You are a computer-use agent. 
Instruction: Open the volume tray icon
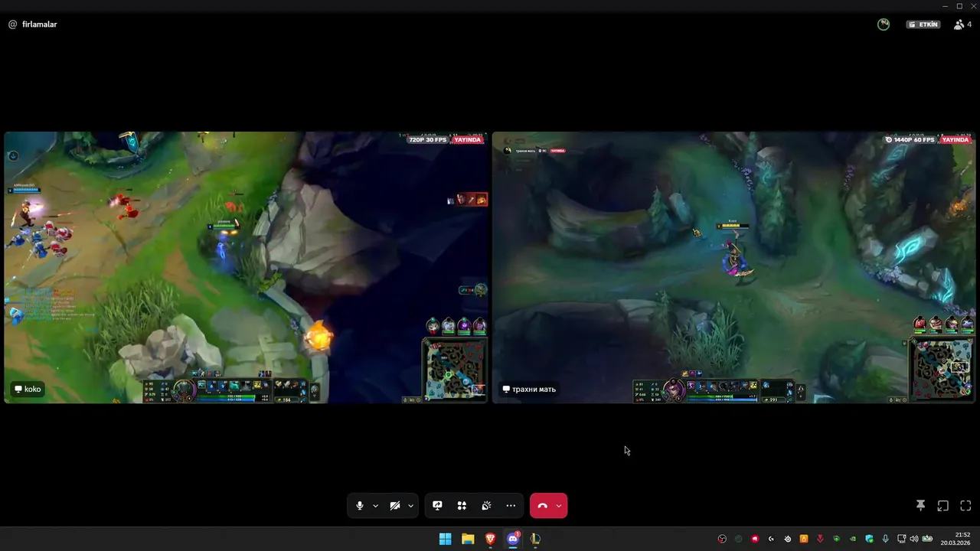coord(914,539)
